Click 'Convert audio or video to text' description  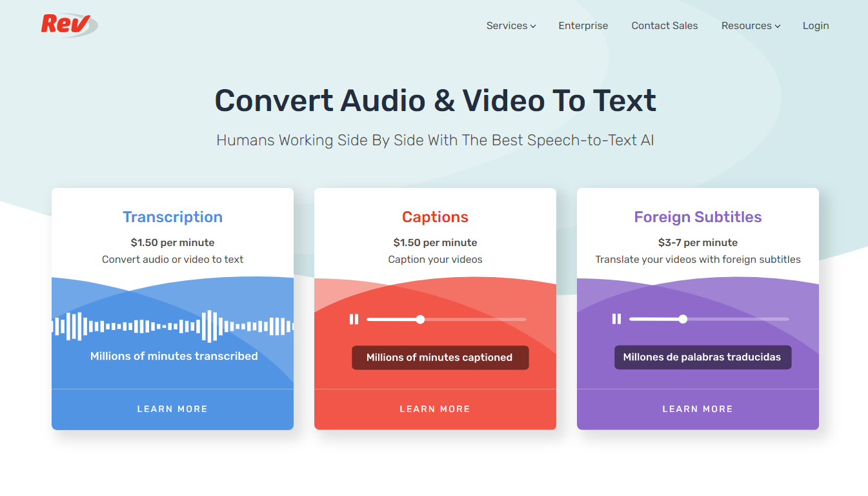[172, 260]
